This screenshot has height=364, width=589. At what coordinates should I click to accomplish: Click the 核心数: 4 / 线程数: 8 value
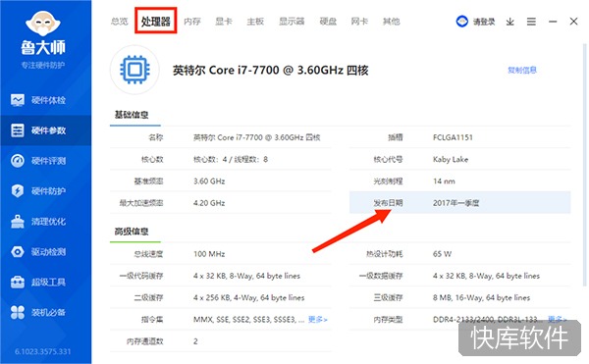pos(231,160)
